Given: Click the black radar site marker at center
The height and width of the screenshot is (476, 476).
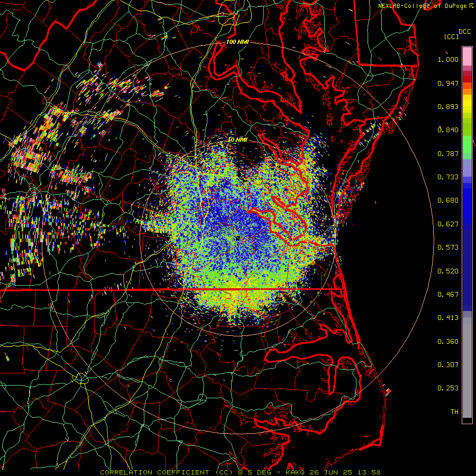Looking at the screenshot, I should pyautogui.click(x=238, y=239).
